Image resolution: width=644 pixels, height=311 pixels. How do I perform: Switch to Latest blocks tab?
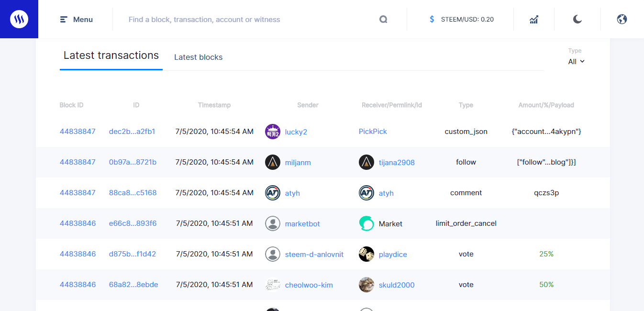point(198,57)
